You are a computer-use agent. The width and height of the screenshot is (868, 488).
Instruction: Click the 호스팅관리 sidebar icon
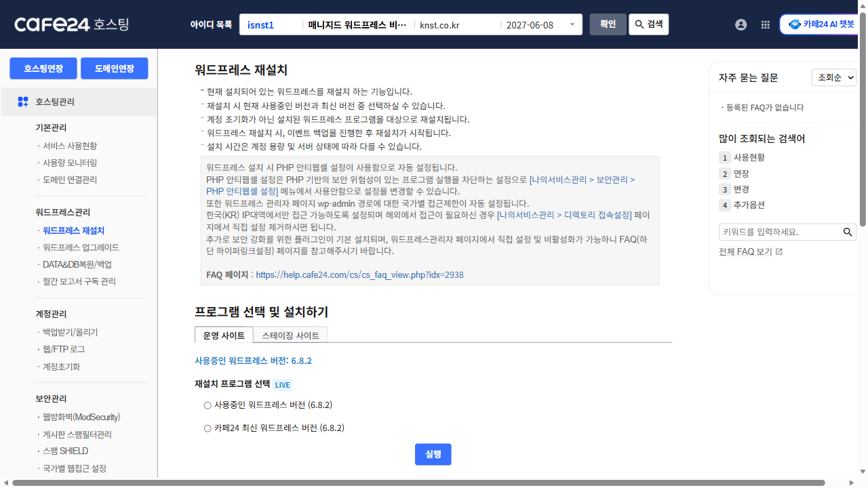(x=22, y=102)
